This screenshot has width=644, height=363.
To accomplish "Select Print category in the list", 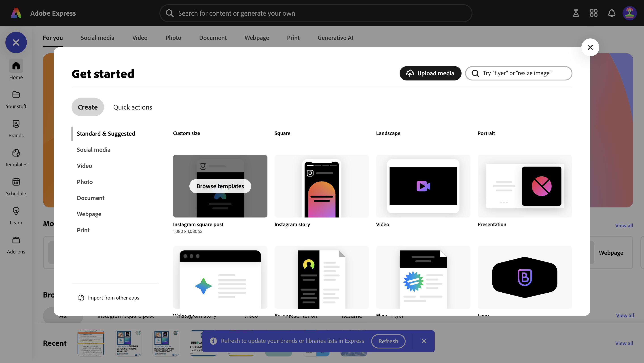I will coord(83,230).
